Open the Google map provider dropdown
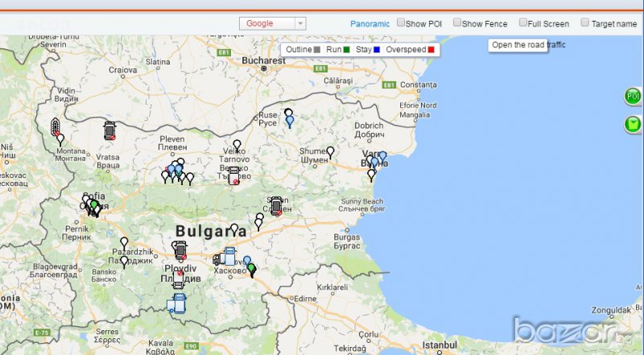Image resolution: width=644 pixels, height=355 pixels. tap(267, 24)
